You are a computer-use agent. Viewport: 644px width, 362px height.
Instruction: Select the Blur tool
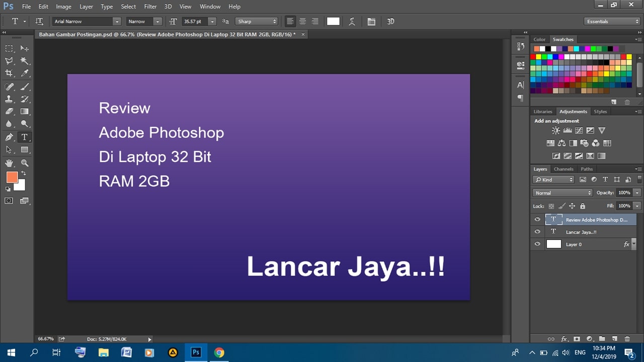pyautogui.click(x=9, y=124)
